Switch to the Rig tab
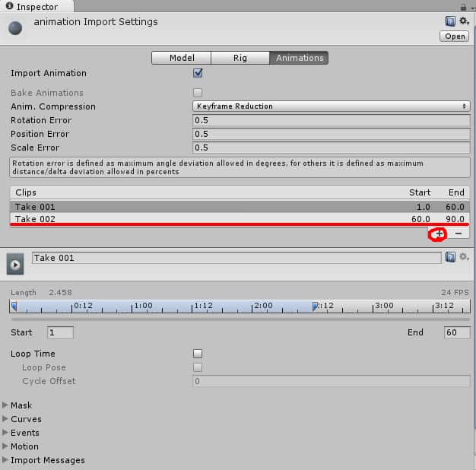Viewport: 476px width, 470px height. (x=240, y=58)
